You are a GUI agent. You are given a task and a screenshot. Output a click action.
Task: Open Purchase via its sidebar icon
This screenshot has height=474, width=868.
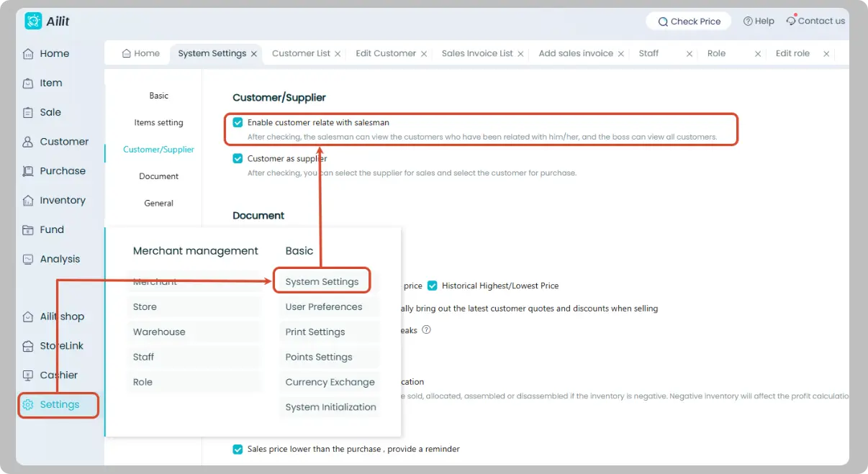[28, 171]
